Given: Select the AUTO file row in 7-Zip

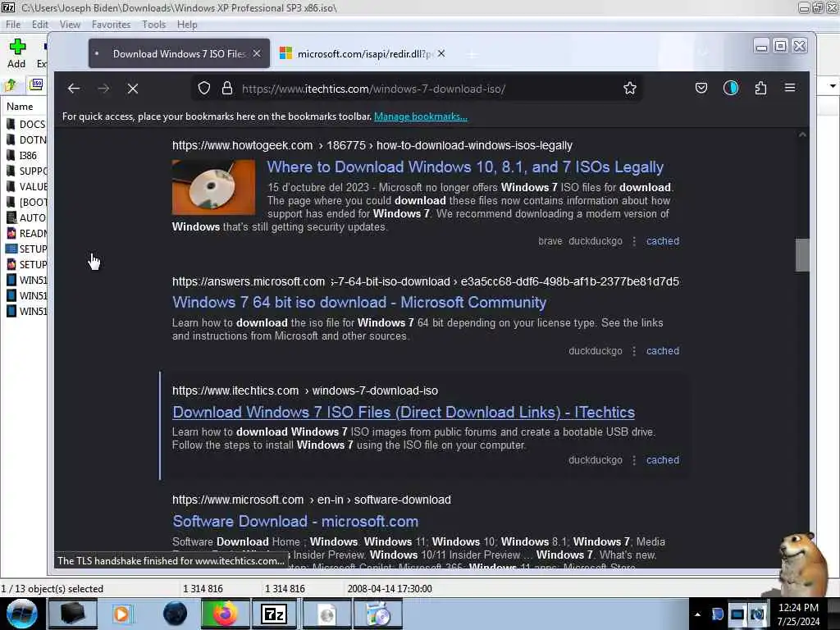Looking at the screenshot, I should [x=25, y=217].
